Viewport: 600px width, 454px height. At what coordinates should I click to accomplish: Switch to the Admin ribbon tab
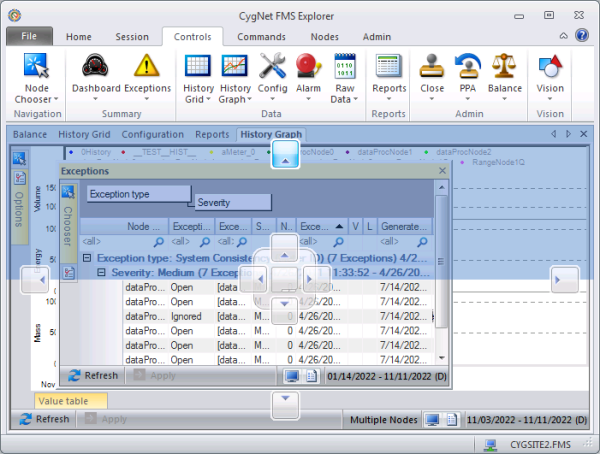(x=377, y=37)
